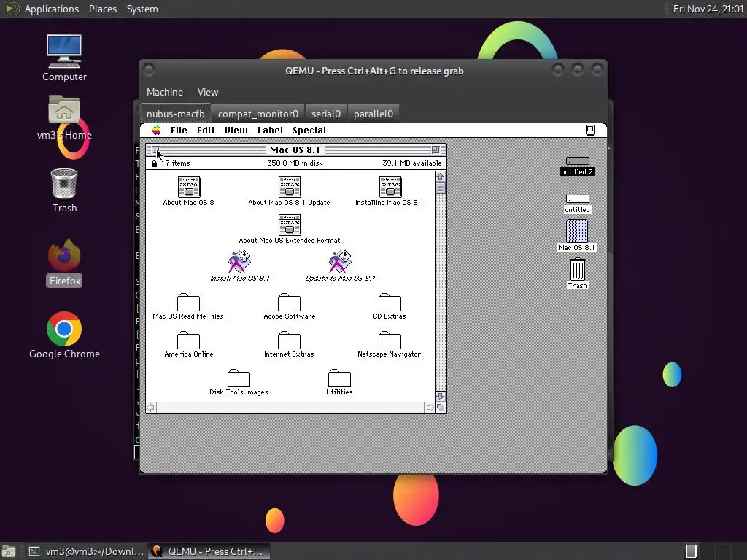The width and height of the screenshot is (747, 560).
Task: Open the Mac Edit menu
Action: click(x=206, y=130)
